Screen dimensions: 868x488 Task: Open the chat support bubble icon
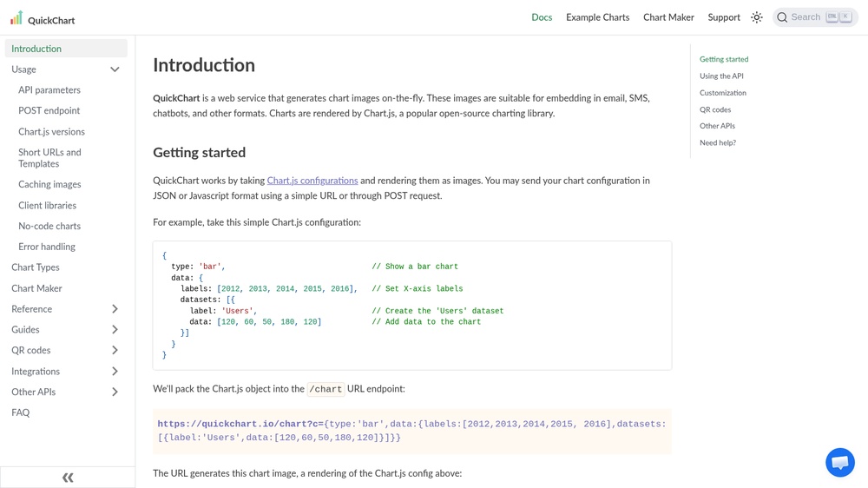[x=839, y=463]
